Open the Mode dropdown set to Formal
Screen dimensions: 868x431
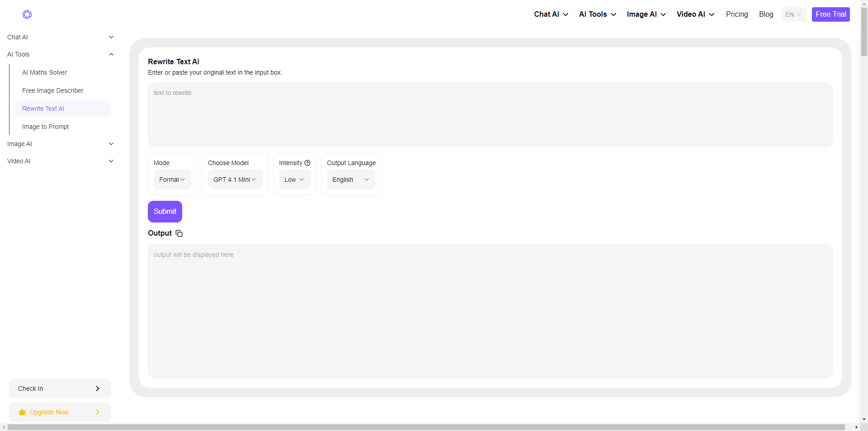pyautogui.click(x=172, y=180)
